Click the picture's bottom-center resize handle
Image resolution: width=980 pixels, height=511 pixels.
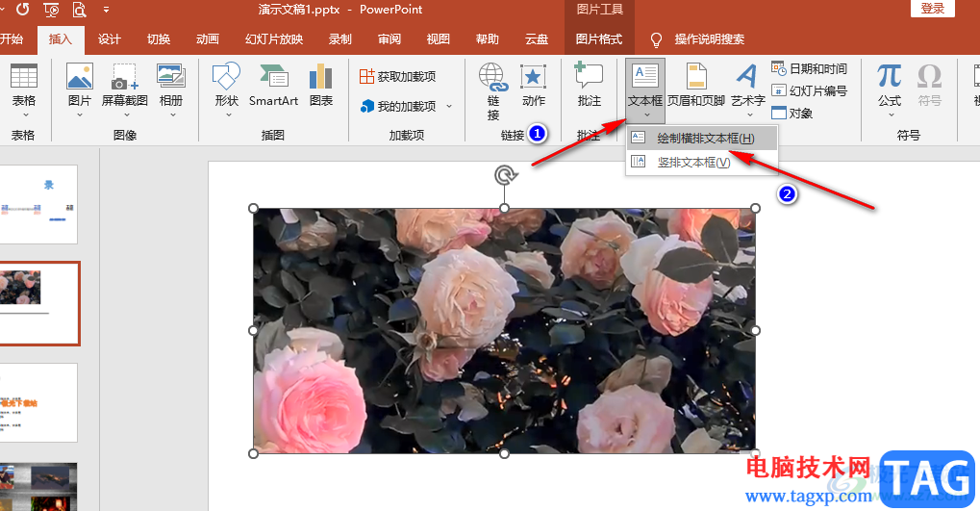coord(504,453)
